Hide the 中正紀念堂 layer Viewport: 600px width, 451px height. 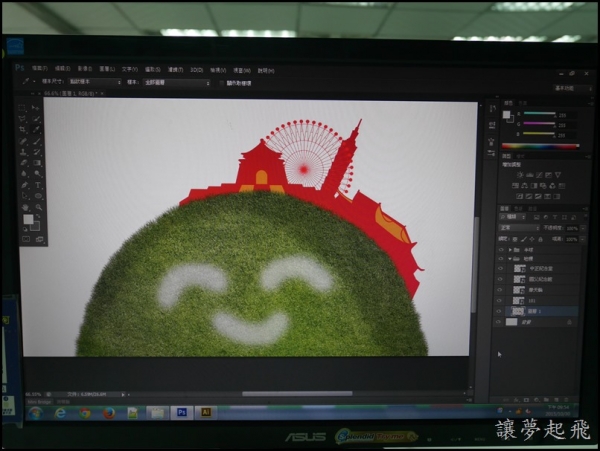pos(500,269)
